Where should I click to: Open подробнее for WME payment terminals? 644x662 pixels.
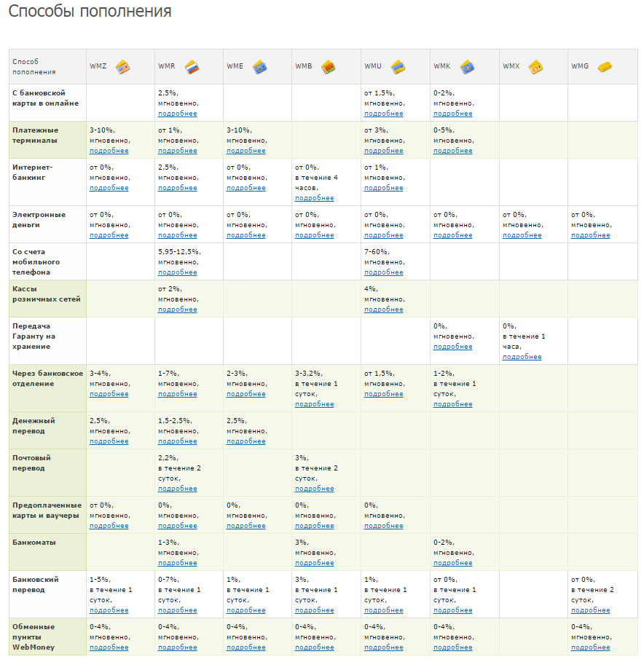(246, 151)
